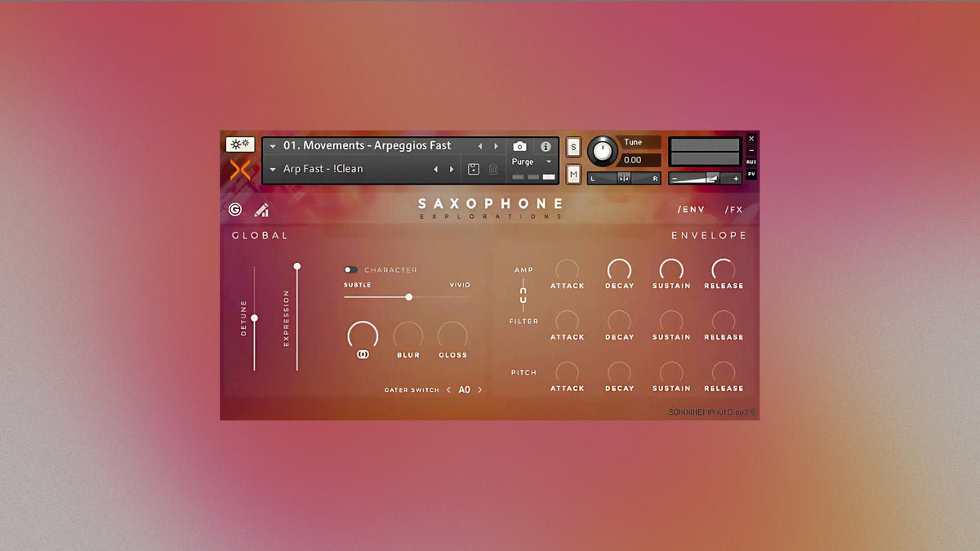This screenshot has width=980, height=551.
Task: Click the minimize dash button in header
Action: tap(751, 150)
